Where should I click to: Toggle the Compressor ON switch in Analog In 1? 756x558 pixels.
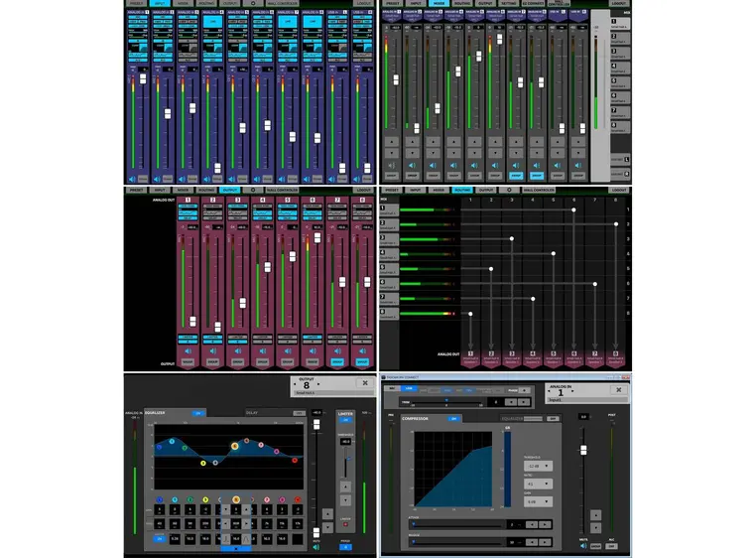coord(453,419)
